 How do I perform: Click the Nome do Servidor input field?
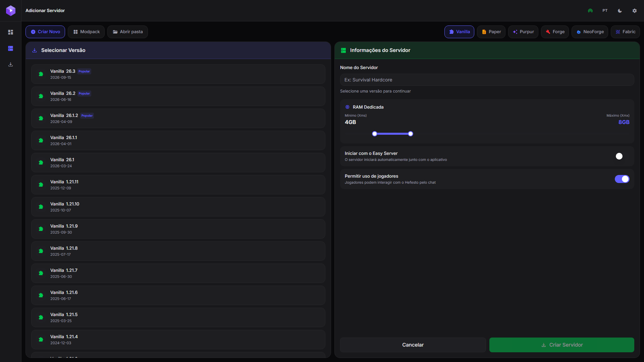click(487, 80)
